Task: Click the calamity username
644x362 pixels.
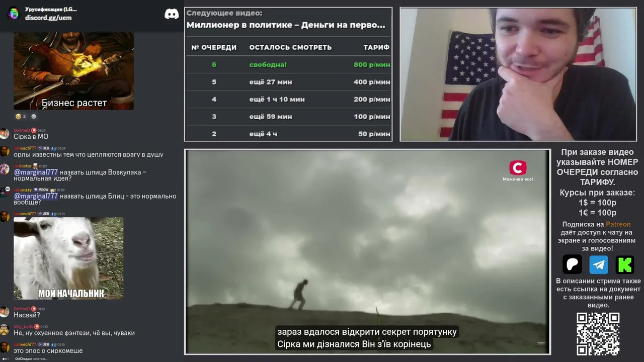Action: 22,190
